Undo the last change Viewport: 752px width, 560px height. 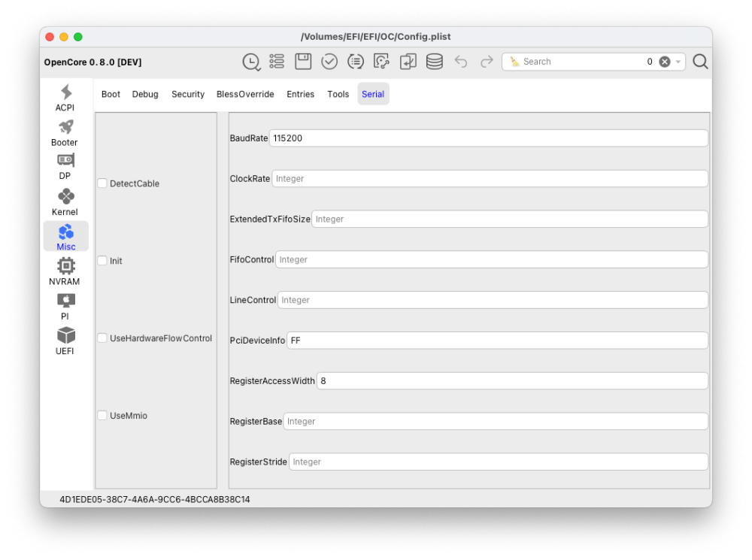pyautogui.click(x=461, y=62)
